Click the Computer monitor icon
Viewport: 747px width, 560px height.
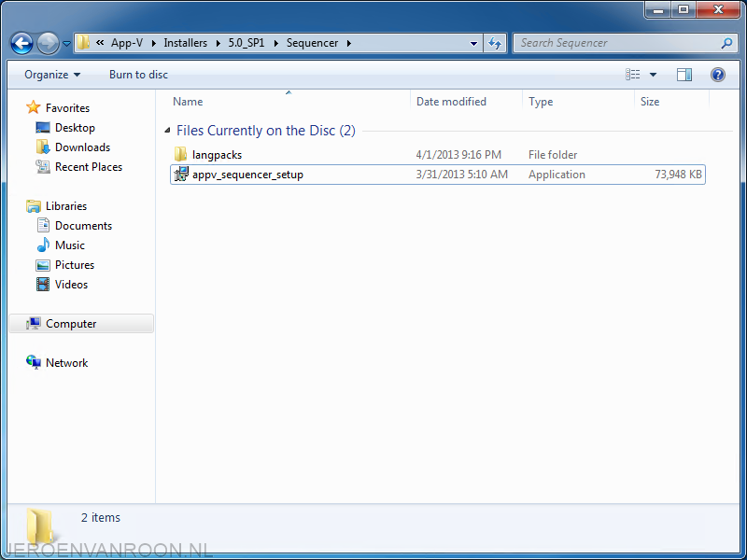click(x=34, y=324)
